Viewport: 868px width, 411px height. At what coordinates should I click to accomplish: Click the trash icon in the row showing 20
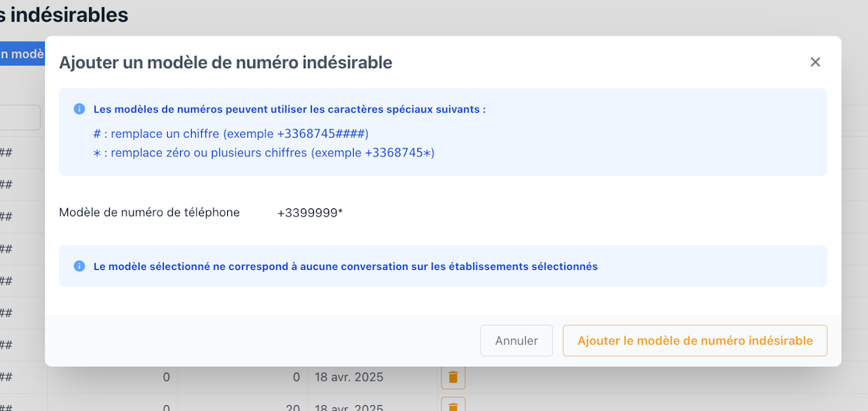[x=453, y=405]
